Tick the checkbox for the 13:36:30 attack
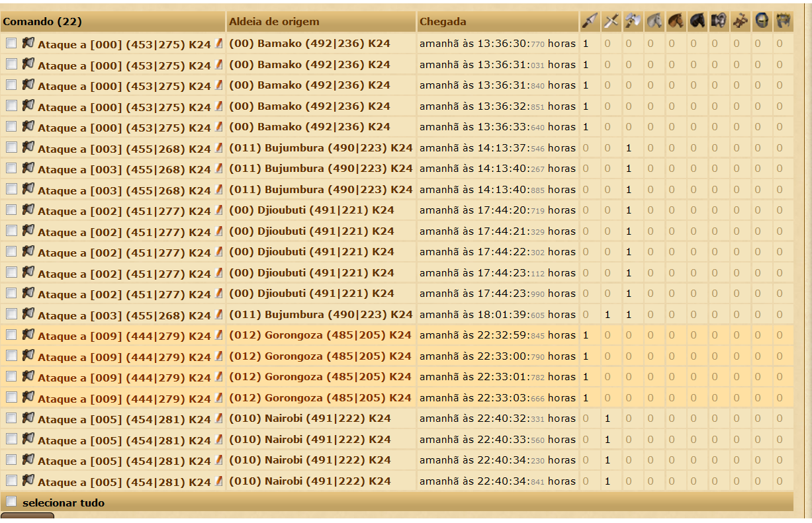Viewport: 812px width, 523px height. 11,44
